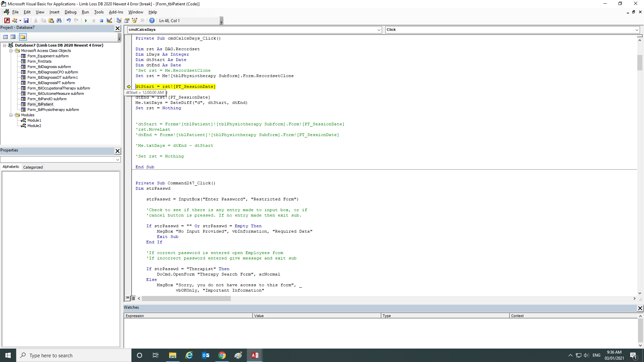Open the Properties object dropdown
Image resolution: width=644 pixels, height=362 pixels.
[x=118, y=160]
